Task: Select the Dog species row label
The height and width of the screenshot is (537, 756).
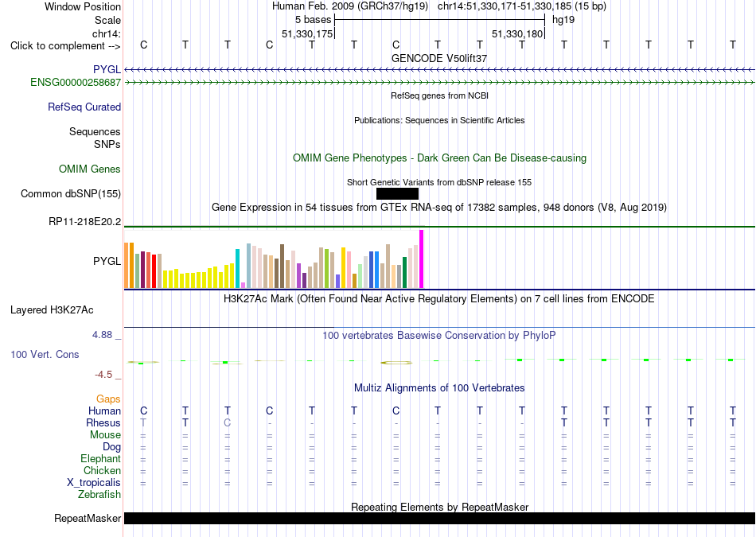Action: coord(111,447)
